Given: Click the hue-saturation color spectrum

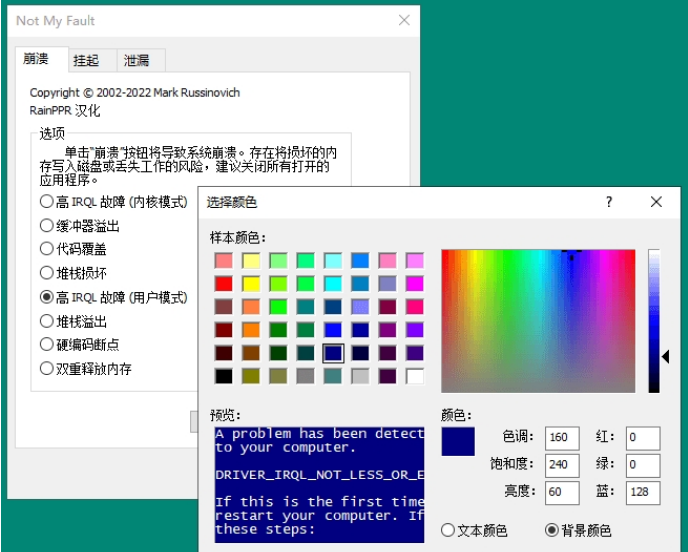Looking at the screenshot, I should pyautogui.click(x=538, y=321).
